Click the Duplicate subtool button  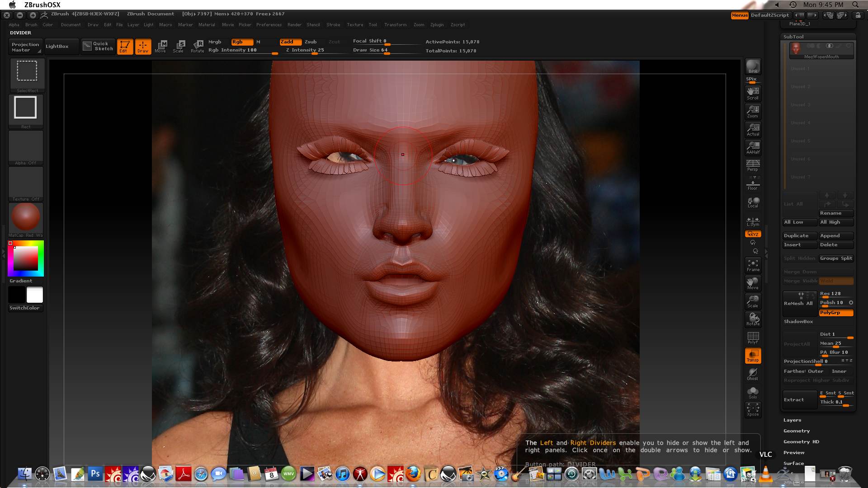[800, 236]
